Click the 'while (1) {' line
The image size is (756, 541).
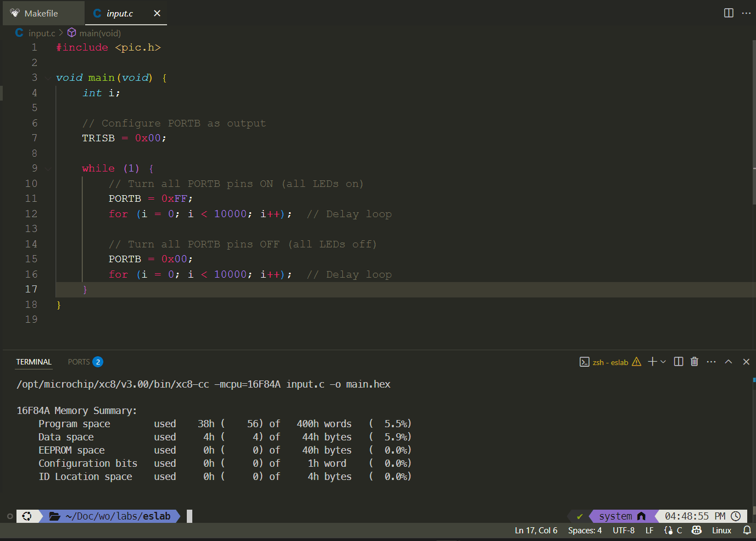(118, 169)
